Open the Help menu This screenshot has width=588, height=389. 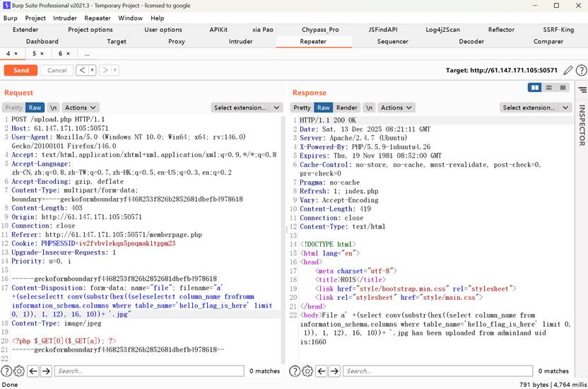157,18
